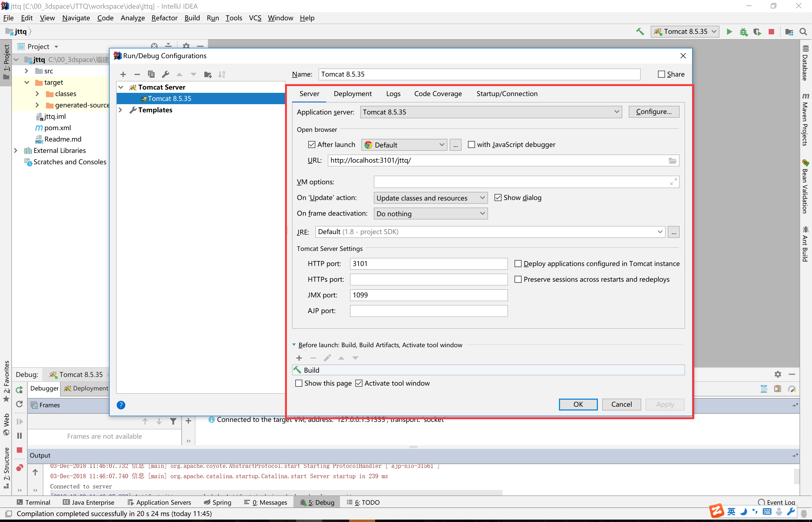
Task: Click the green Build hammer icon
Action: click(640, 32)
